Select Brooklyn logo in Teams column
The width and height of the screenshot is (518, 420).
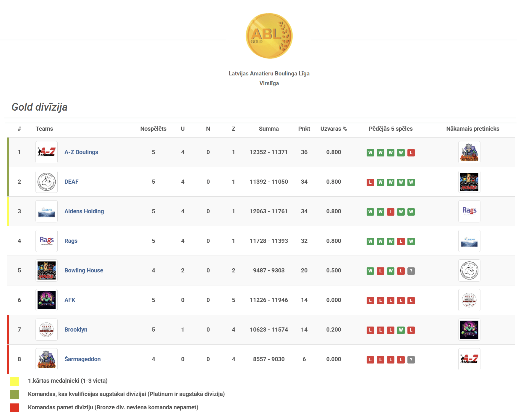pos(46,329)
